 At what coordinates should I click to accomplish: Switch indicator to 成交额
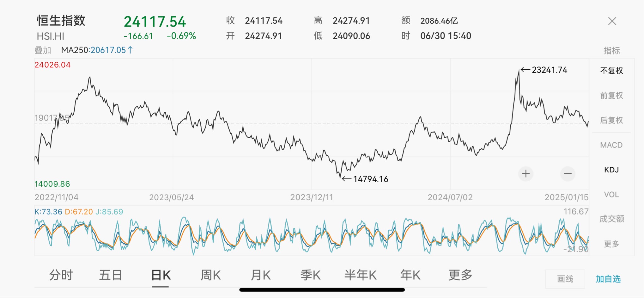tap(611, 219)
